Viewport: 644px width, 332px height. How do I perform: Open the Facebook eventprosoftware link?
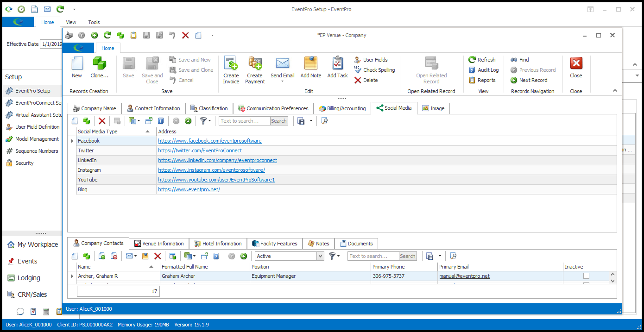(x=210, y=141)
